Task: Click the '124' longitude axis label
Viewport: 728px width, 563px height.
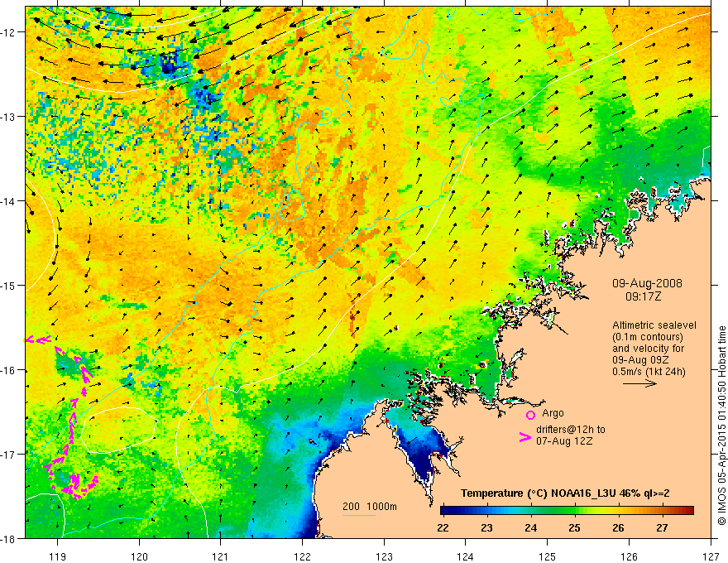Action: point(465,556)
